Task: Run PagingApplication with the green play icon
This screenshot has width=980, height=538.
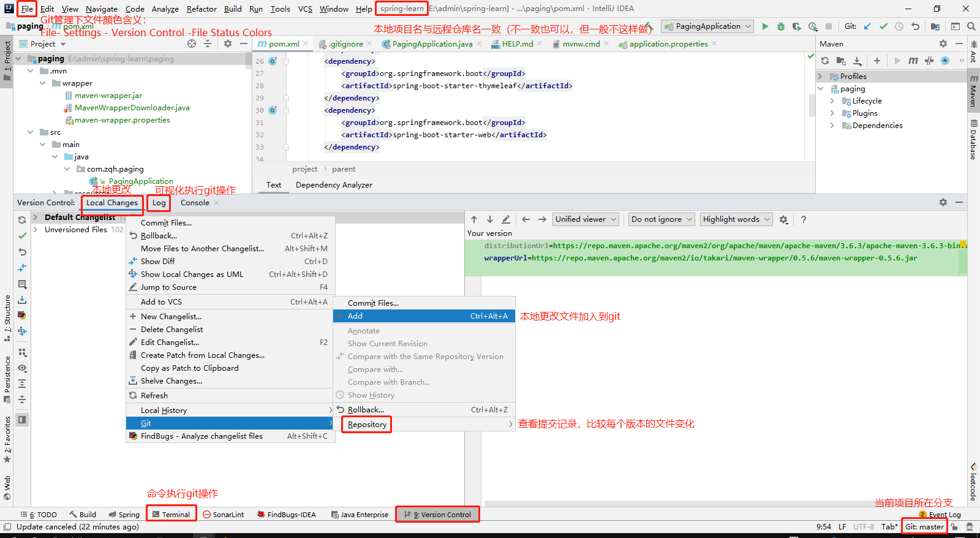Action: click(x=765, y=26)
